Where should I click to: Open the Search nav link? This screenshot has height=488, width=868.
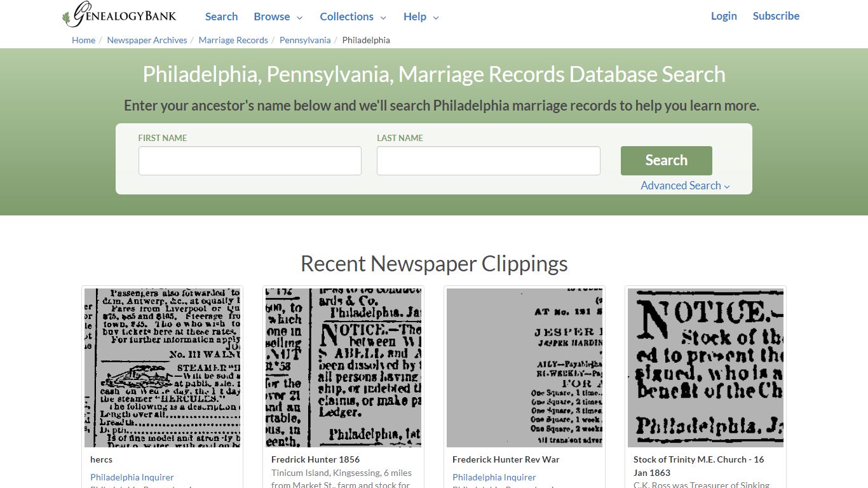pyautogui.click(x=221, y=17)
